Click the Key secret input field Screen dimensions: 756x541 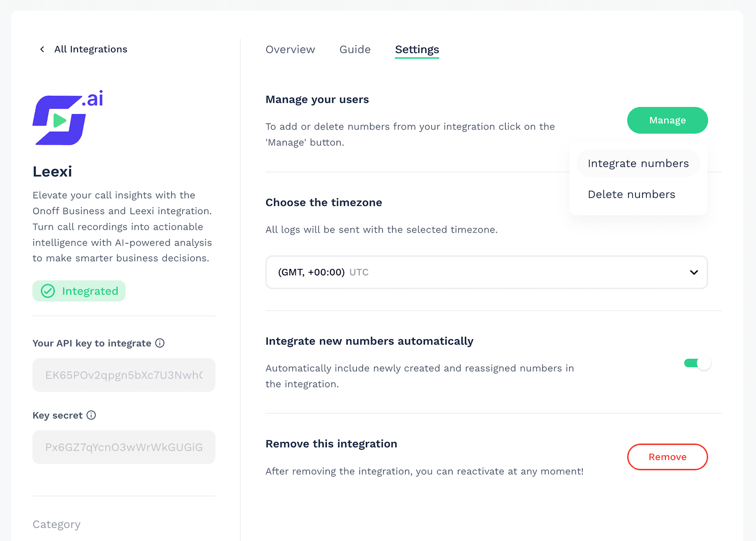pyautogui.click(x=124, y=447)
